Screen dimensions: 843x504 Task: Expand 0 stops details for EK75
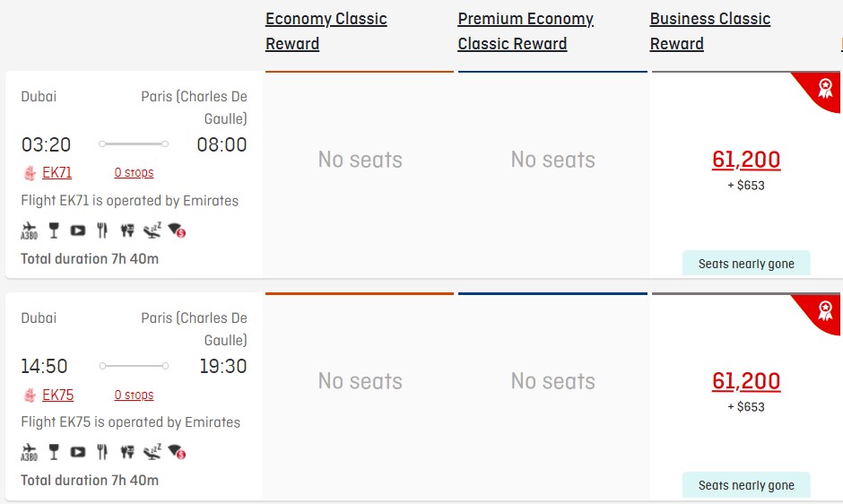click(x=134, y=395)
